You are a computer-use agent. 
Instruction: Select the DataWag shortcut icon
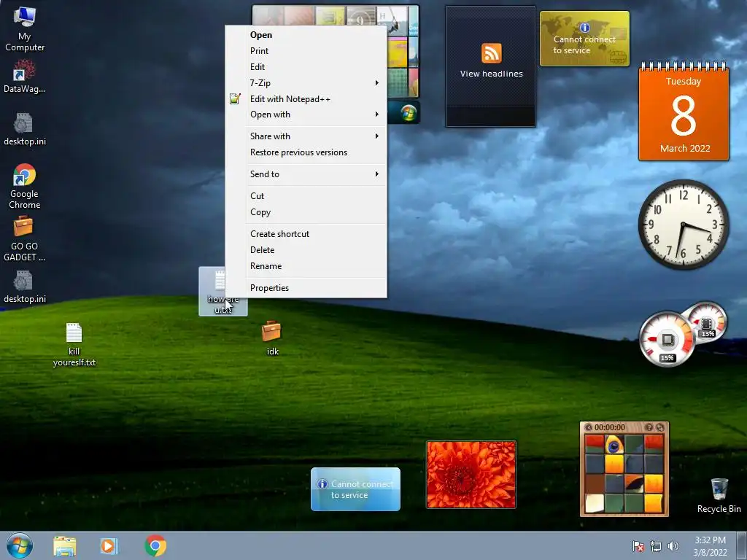tap(24, 76)
